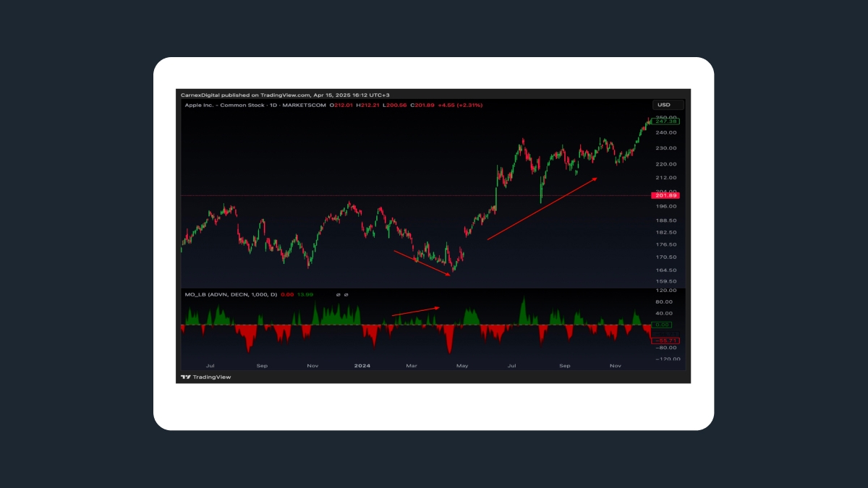The height and width of the screenshot is (488, 868).
Task: Click the 196.00 price axis label
Action: click(666, 206)
